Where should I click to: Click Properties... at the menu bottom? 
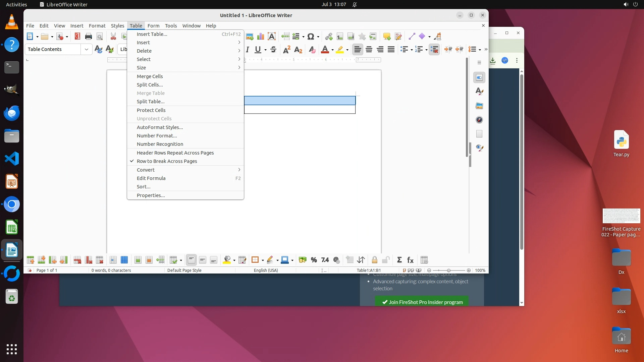151,195
